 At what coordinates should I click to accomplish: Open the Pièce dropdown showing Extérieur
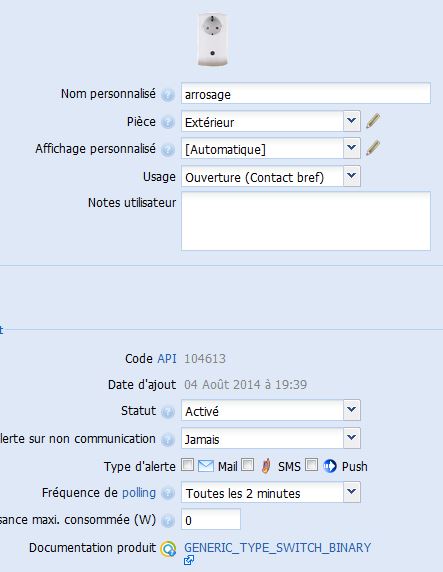click(x=271, y=121)
